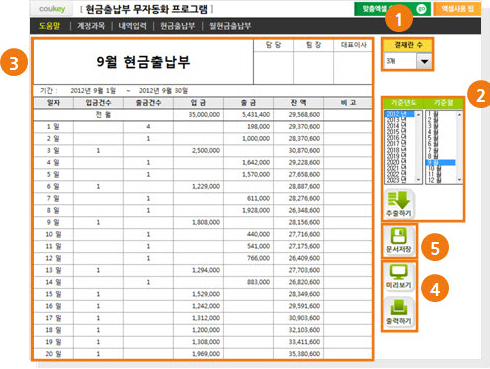Click the 2012년 9월 1일 period start date
The height and width of the screenshot is (369, 490).
pyautogui.click(x=93, y=91)
